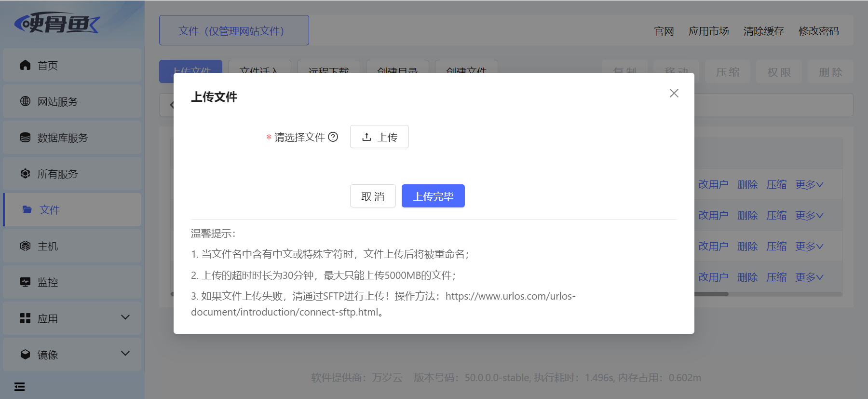Click 删除 in the third row
The image size is (868, 399).
(x=747, y=246)
